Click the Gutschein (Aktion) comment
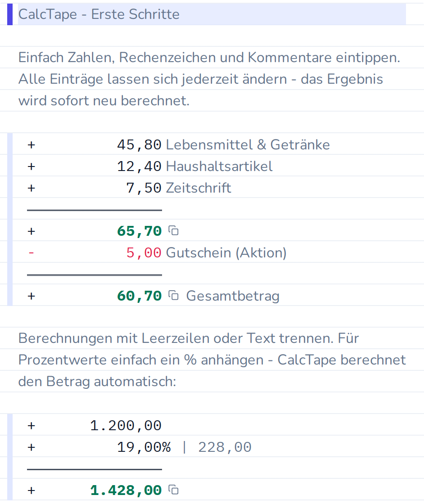The width and height of the screenshot is (424, 504). click(x=226, y=252)
